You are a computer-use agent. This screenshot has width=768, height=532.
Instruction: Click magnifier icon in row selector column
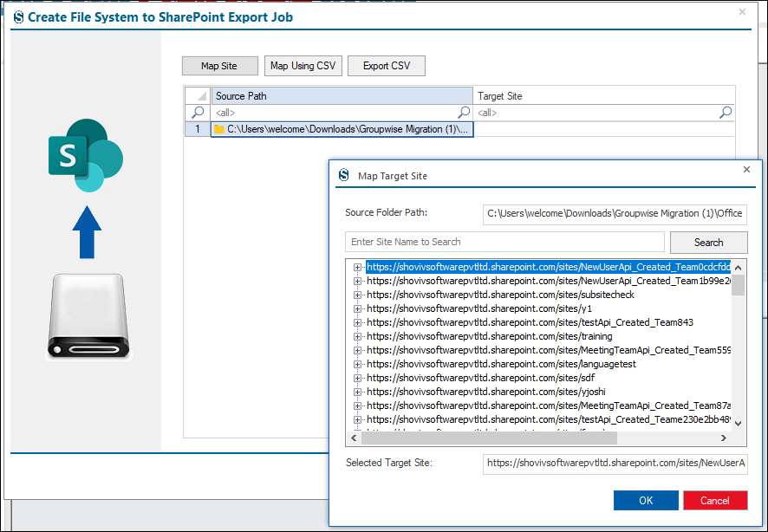(x=198, y=113)
